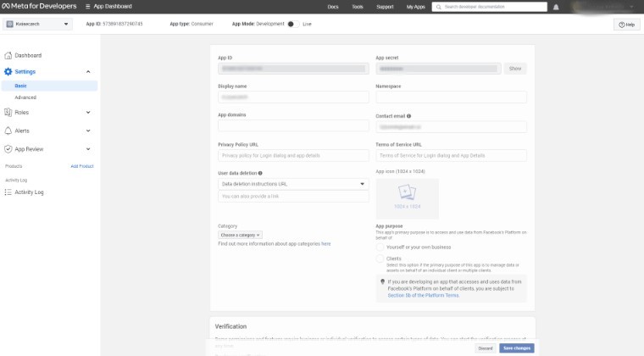Image resolution: width=644 pixels, height=356 pixels.
Task: Click the App secret field
Action: [438, 69]
